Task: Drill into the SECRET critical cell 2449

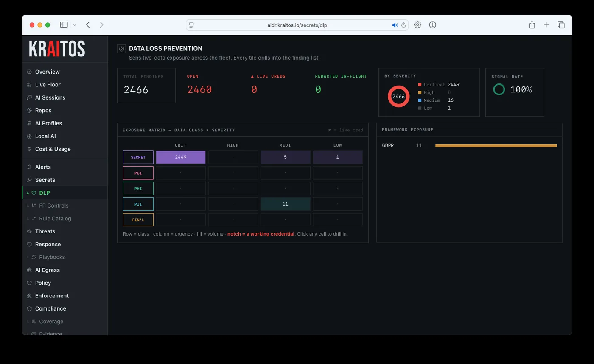Action: pyautogui.click(x=181, y=157)
